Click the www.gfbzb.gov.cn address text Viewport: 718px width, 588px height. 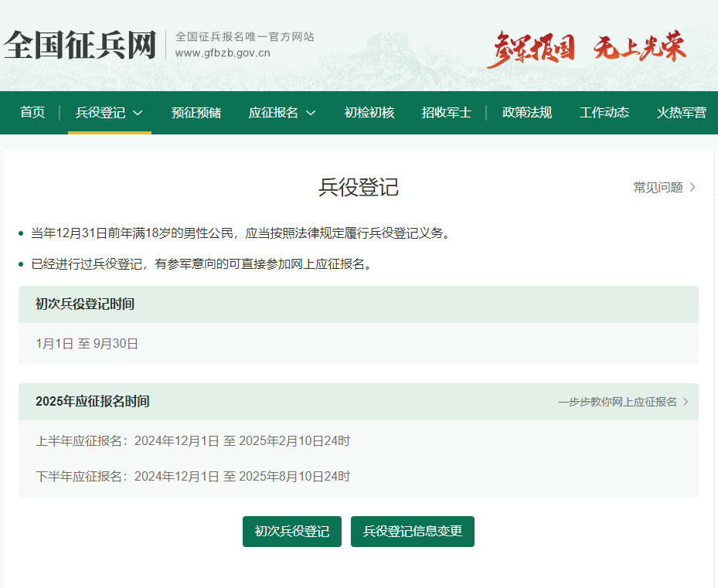click(223, 53)
